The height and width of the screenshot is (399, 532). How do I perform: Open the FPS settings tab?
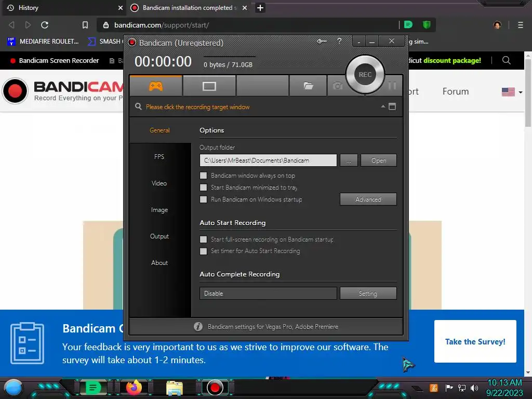click(x=159, y=157)
